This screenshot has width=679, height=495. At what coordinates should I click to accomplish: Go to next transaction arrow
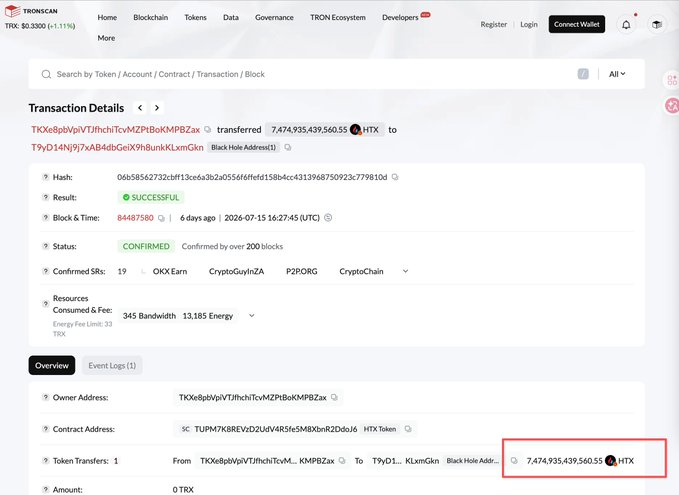click(157, 108)
